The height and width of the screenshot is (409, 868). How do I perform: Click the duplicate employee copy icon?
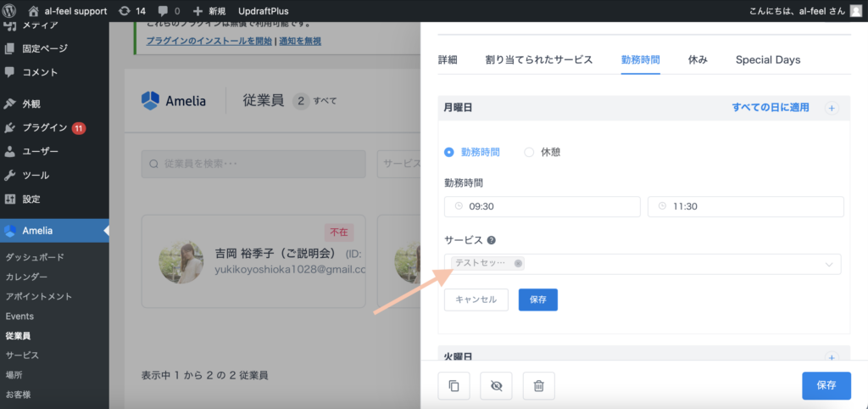click(453, 386)
